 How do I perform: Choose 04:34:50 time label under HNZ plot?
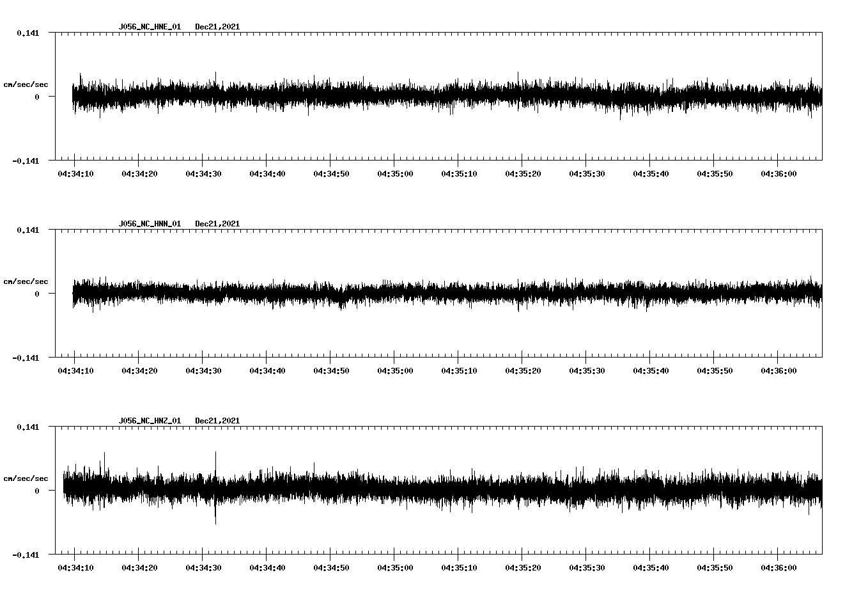click(x=331, y=568)
